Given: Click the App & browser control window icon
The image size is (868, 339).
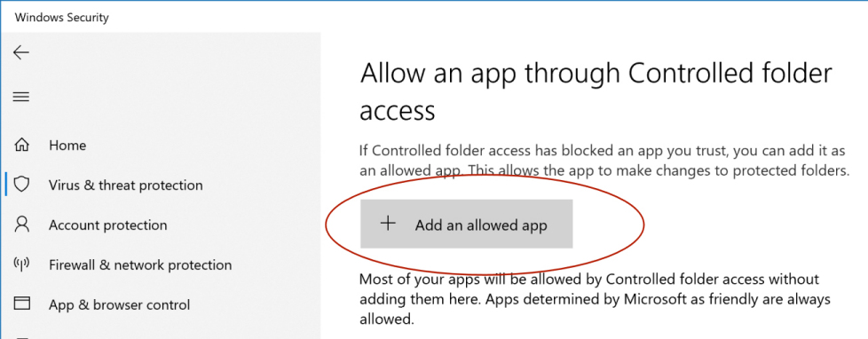Looking at the screenshot, I should pos(21,304).
